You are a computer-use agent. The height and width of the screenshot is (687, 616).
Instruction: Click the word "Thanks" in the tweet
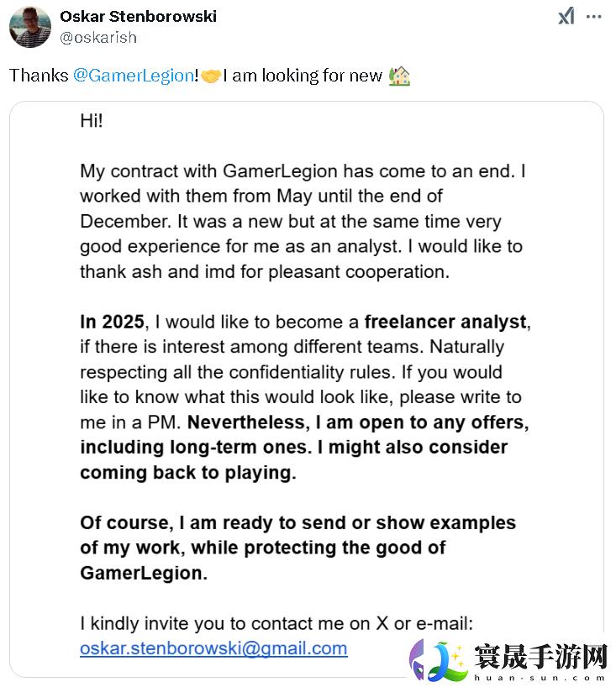[x=39, y=76]
